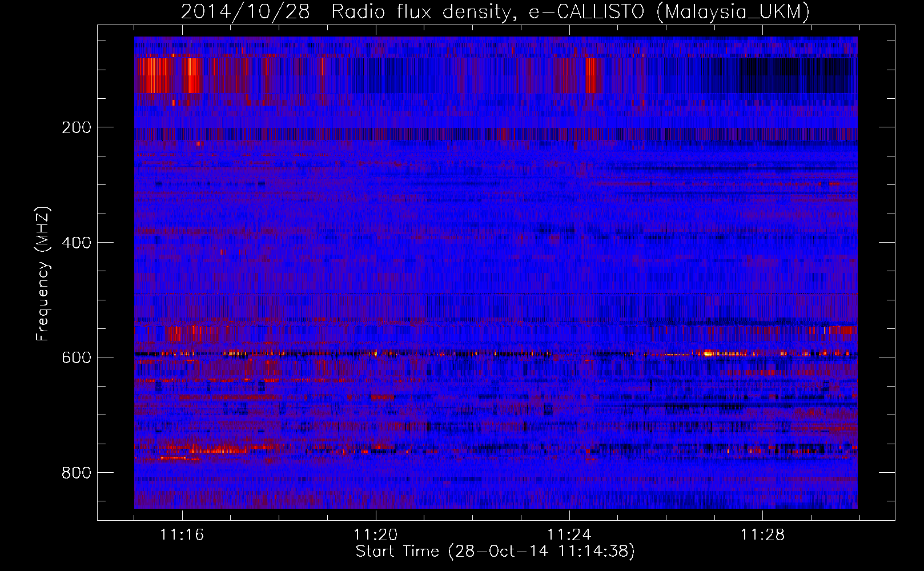Screen dimensions: 924x571
Task: Select the 200 frequency axis label
Action: (77, 127)
